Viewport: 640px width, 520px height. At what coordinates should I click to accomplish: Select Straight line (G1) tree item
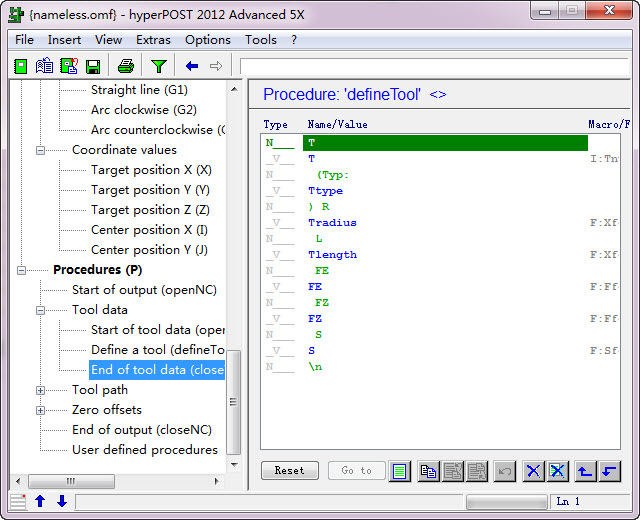[x=139, y=90]
